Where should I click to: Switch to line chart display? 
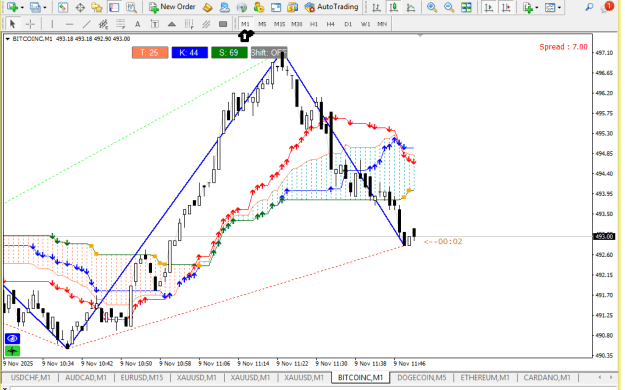[411, 7]
